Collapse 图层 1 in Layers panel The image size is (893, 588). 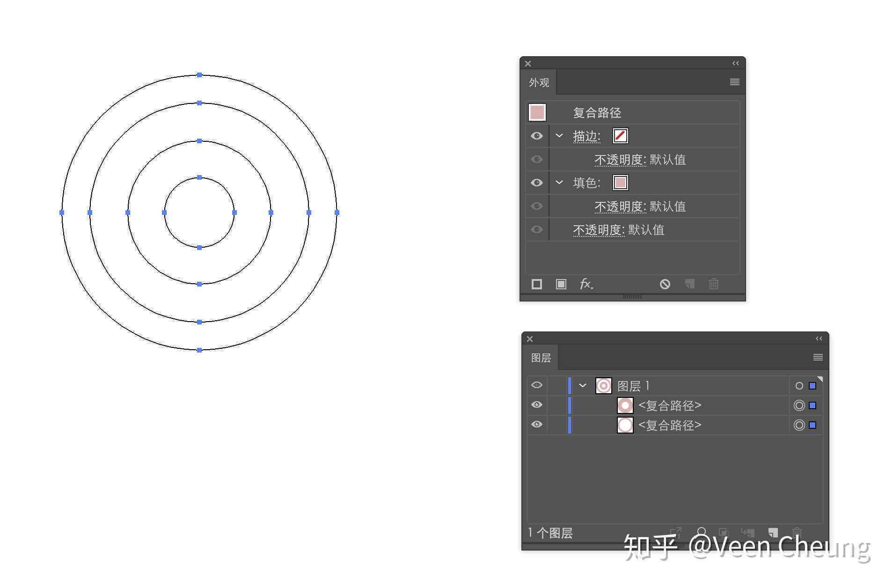pyautogui.click(x=583, y=385)
